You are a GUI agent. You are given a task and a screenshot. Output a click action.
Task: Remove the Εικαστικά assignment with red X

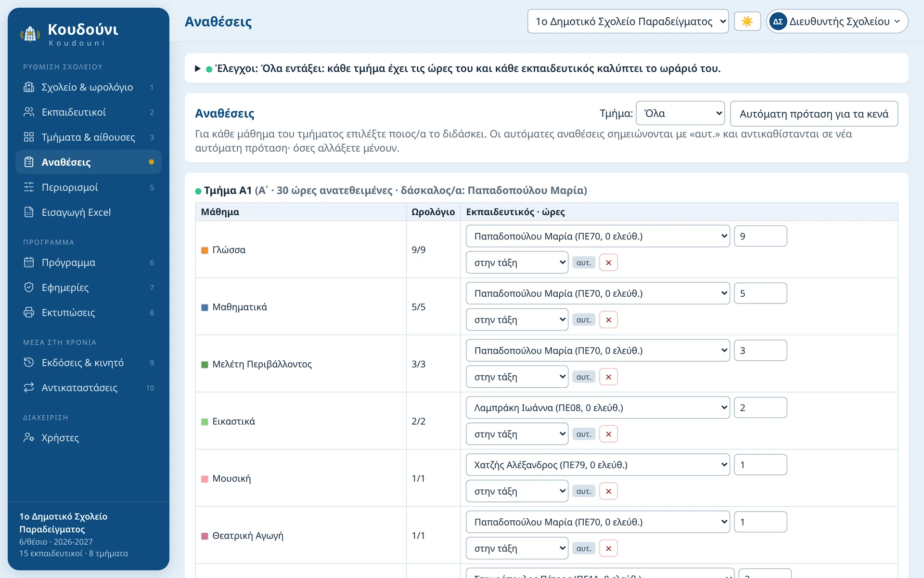(609, 434)
